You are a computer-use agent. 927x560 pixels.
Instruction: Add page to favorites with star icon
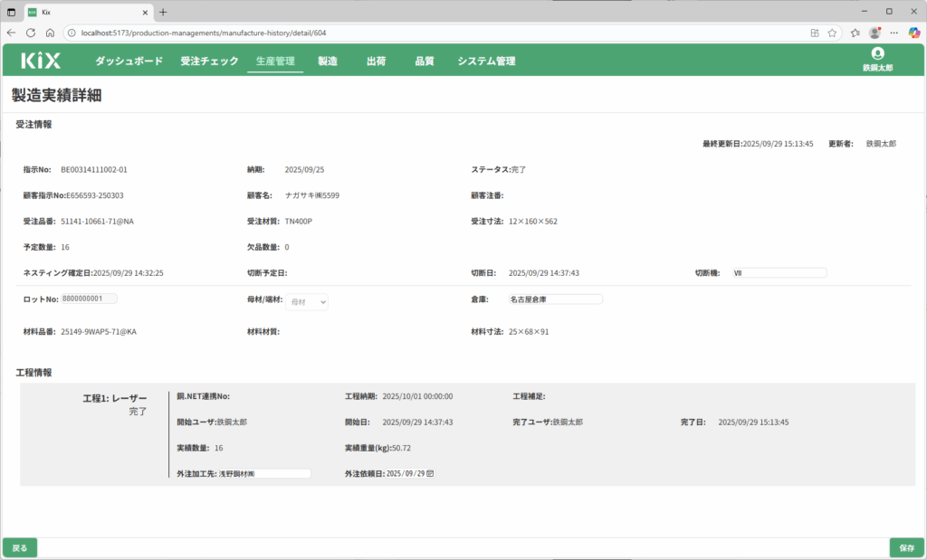tap(832, 33)
